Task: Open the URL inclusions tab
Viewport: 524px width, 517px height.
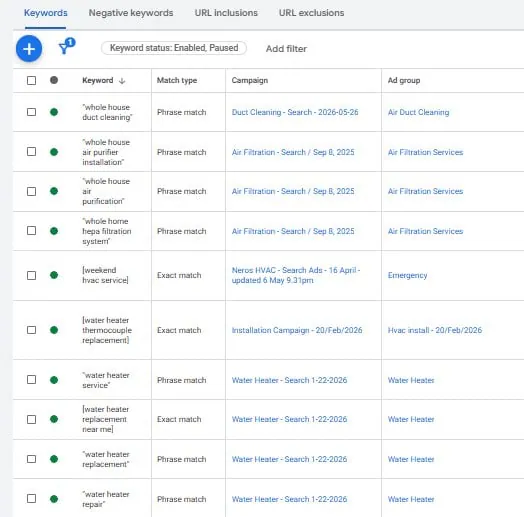Action: 226,13
